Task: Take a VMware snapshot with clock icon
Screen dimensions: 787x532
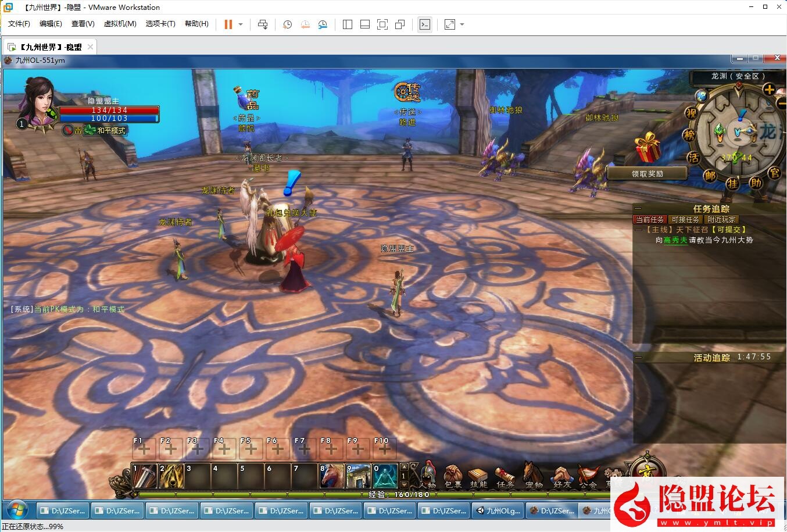Action: pyautogui.click(x=287, y=24)
